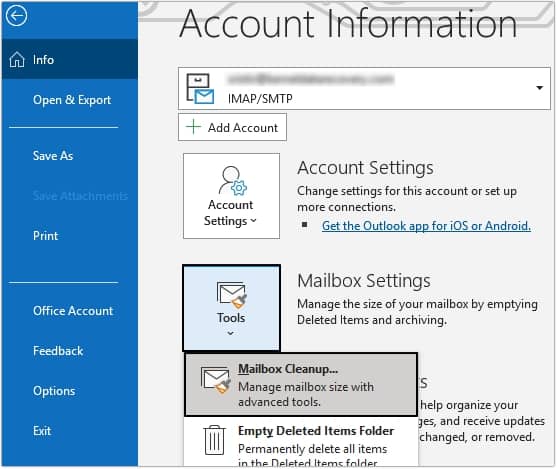
Task: Choose Mailbox Cleanup menu entry
Action: point(301,384)
